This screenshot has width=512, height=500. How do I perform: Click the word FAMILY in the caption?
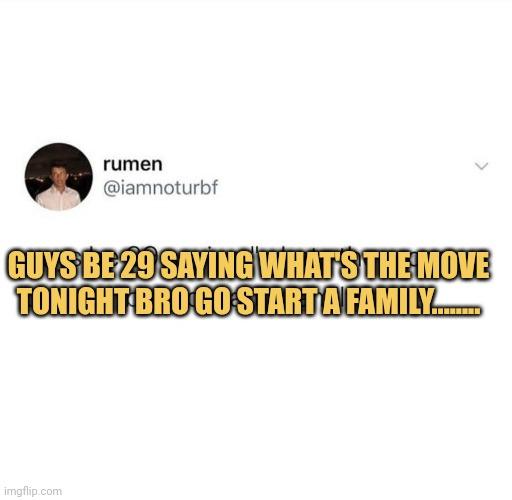pos(388,301)
